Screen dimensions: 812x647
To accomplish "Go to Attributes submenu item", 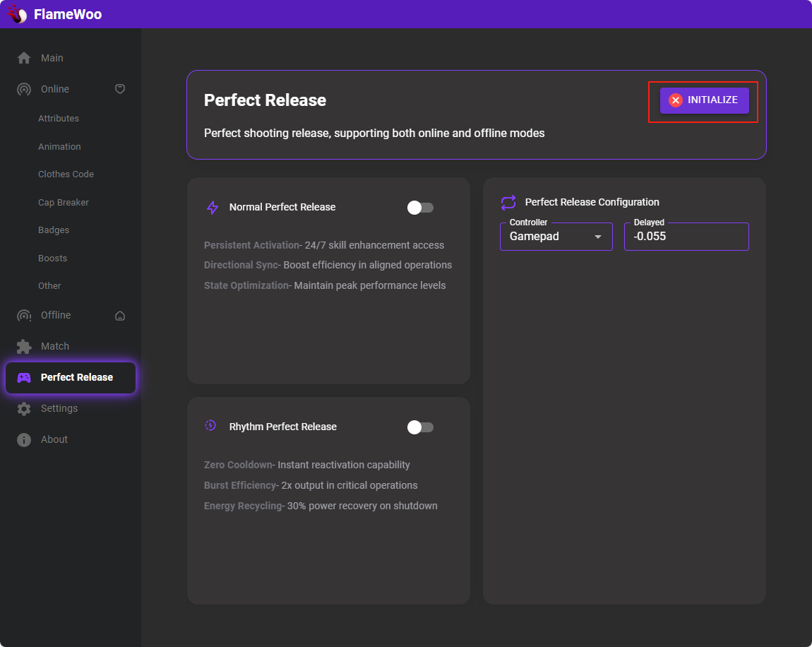I will pyautogui.click(x=59, y=119).
